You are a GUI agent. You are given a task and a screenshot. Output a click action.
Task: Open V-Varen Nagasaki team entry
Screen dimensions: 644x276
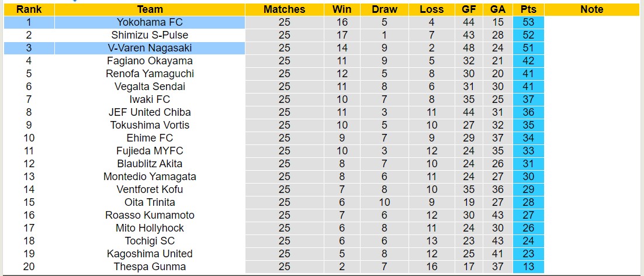tap(150, 48)
